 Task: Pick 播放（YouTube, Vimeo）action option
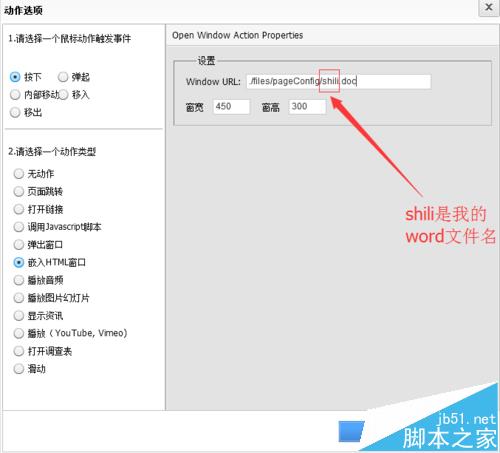[x=19, y=333]
